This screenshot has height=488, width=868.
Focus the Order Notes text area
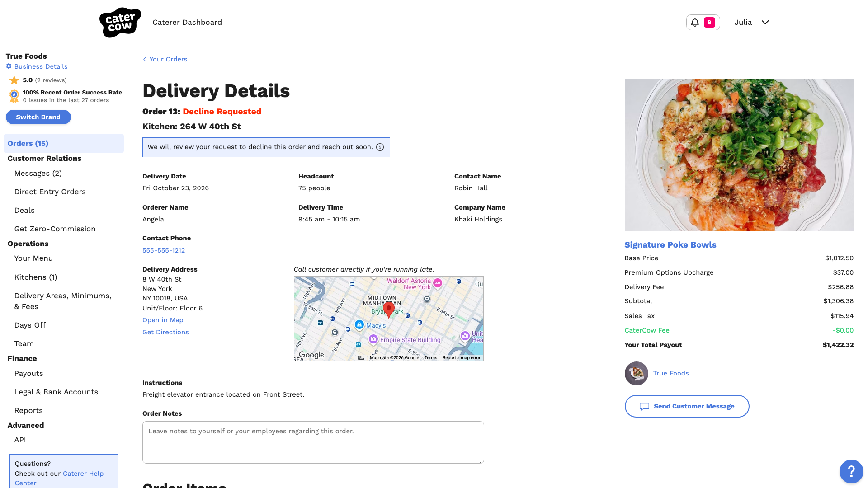click(313, 442)
